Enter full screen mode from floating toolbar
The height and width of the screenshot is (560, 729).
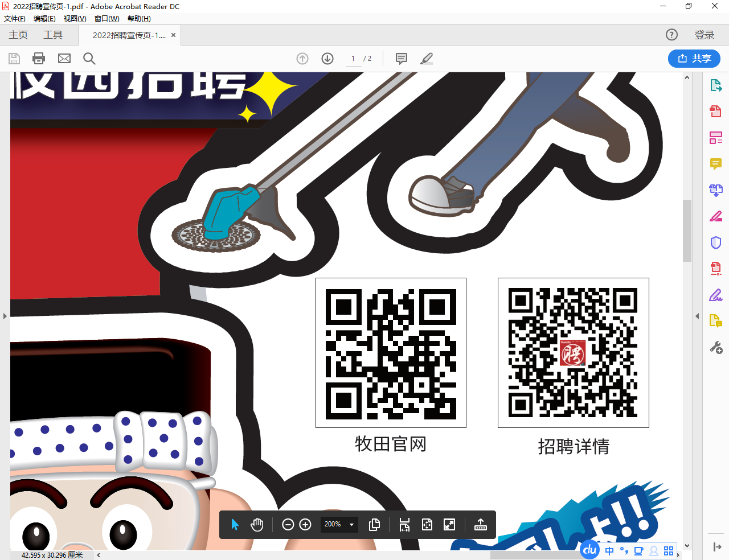pos(449,525)
